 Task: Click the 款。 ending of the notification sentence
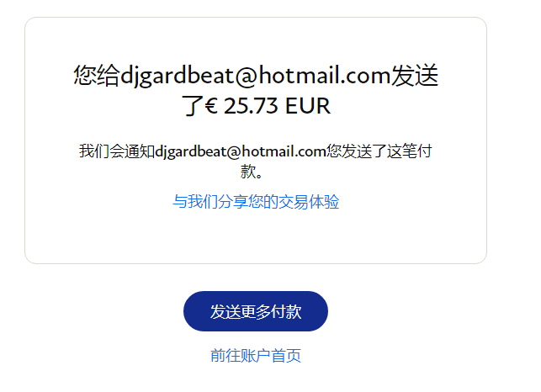(252, 172)
